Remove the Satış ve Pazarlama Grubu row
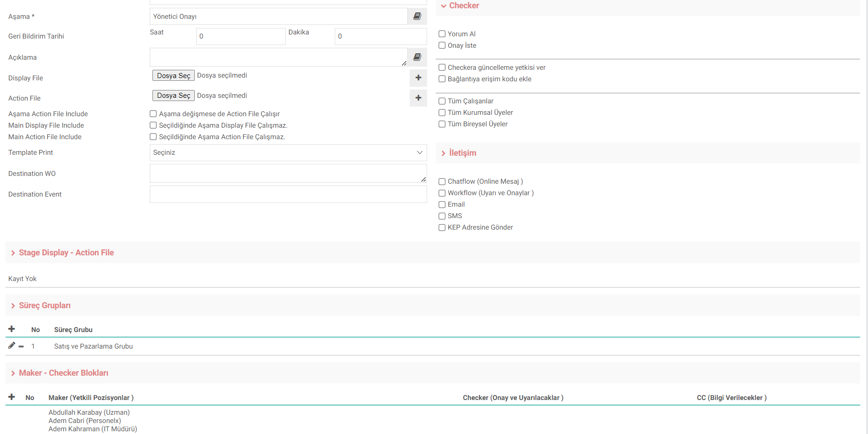 click(21, 346)
